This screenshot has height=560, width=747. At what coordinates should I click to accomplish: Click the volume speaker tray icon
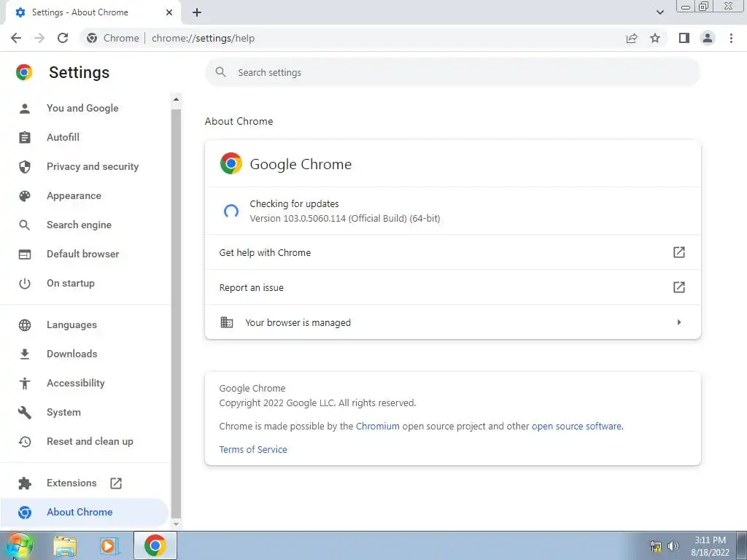coord(673,546)
